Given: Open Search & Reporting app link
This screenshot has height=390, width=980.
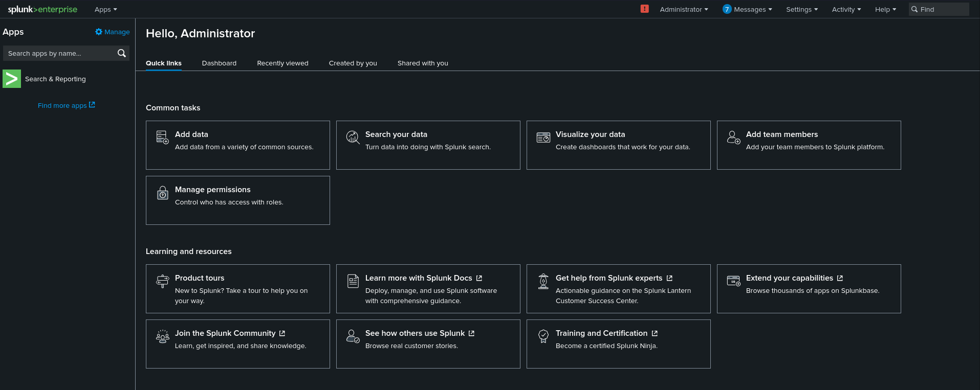Looking at the screenshot, I should 55,79.
